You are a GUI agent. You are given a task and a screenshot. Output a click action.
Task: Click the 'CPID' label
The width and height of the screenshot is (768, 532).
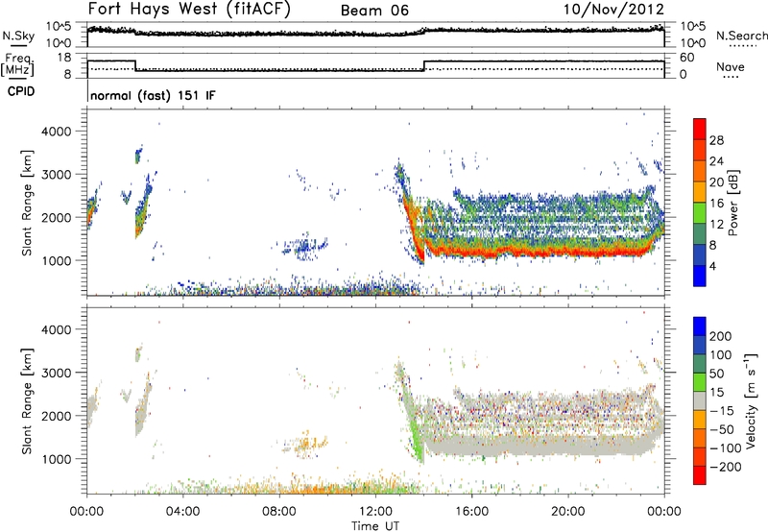coord(21,91)
